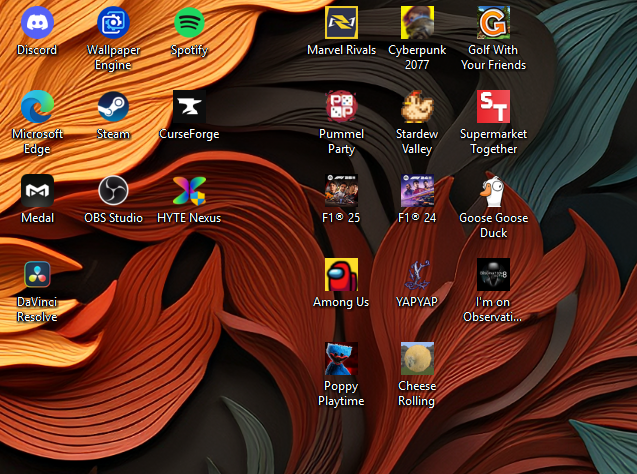Select the Pummel Party icon
The width and height of the screenshot is (637, 474).
coord(341,107)
